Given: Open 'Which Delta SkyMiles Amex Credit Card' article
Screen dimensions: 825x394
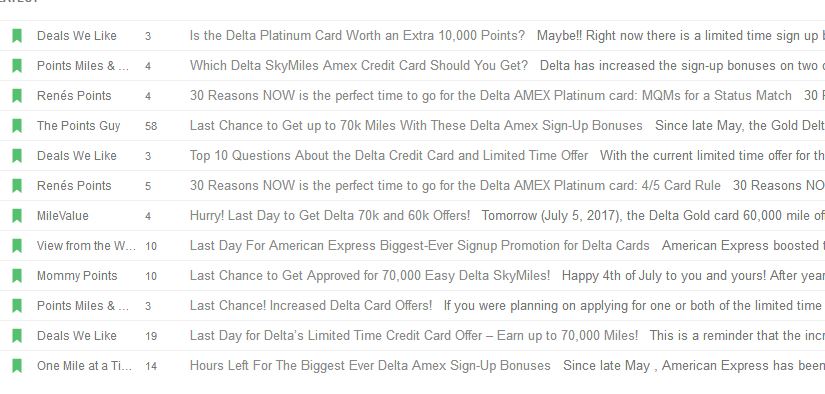Looking at the screenshot, I should point(359,66).
